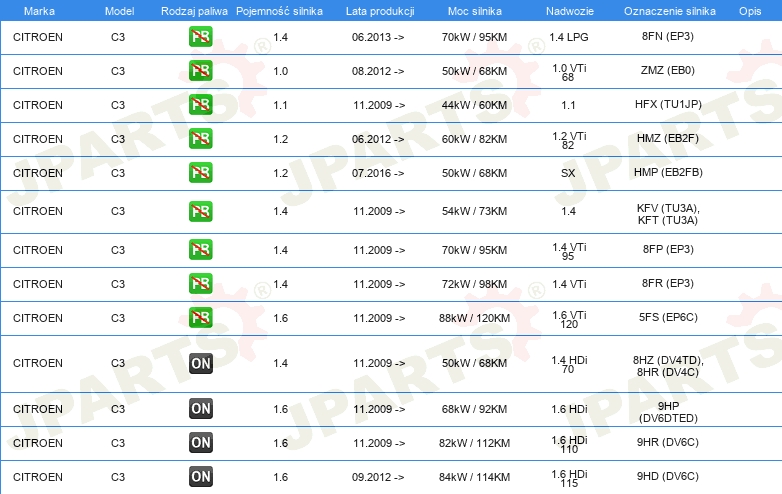Click the PB petrol icon for the ZMZ (EB0) engine
The width and height of the screenshot is (782, 494).
coord(201,71)
